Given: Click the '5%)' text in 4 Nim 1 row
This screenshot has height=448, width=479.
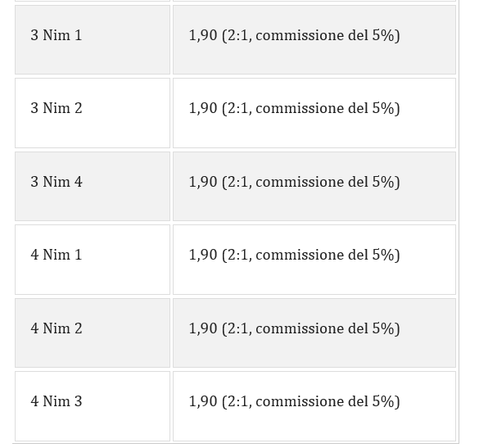Looking at the screenshot, I should pos(386,255).
